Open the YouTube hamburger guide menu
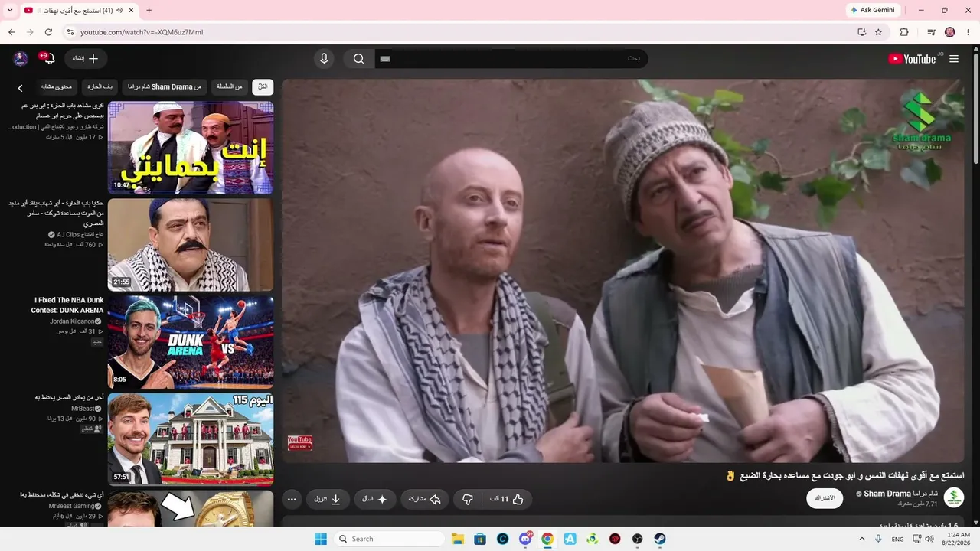 pos(954,59)
